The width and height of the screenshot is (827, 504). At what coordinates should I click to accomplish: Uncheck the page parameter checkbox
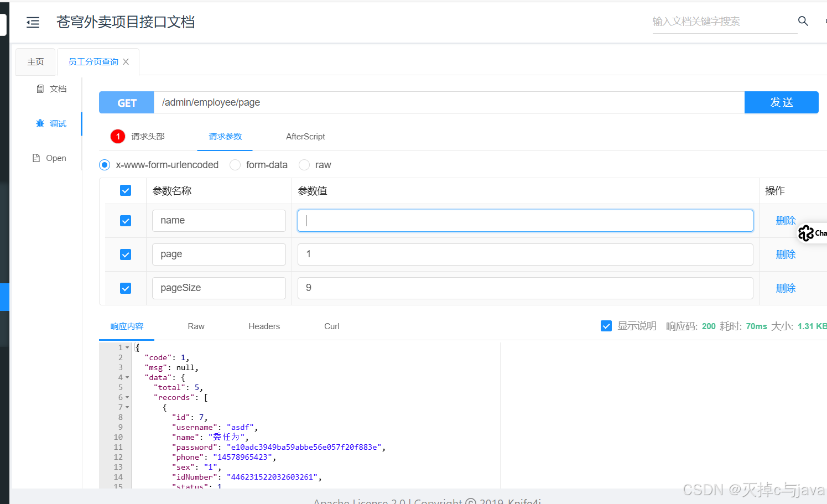[x=126, y=254]
